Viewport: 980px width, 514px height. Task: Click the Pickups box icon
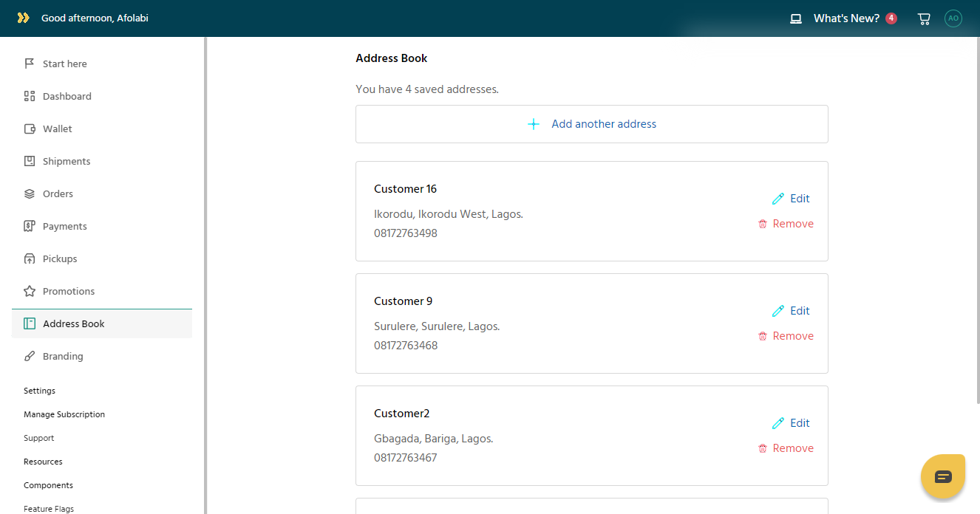30,258
